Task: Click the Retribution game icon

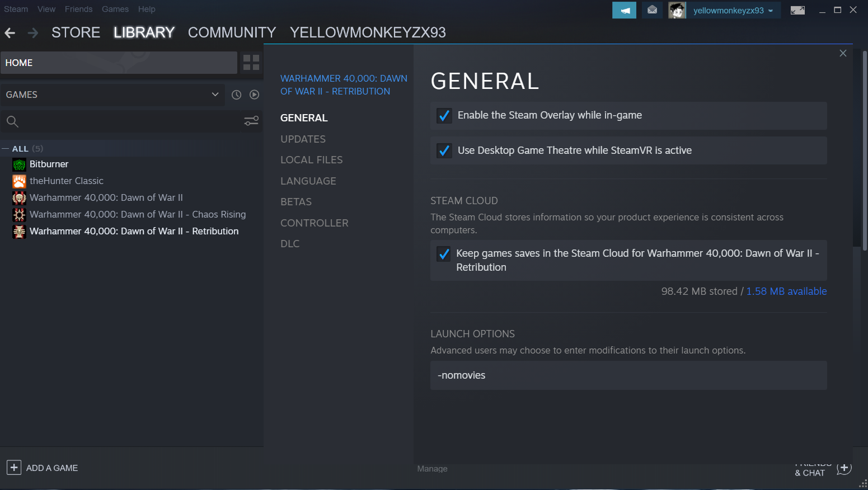Action: (19, 232)
